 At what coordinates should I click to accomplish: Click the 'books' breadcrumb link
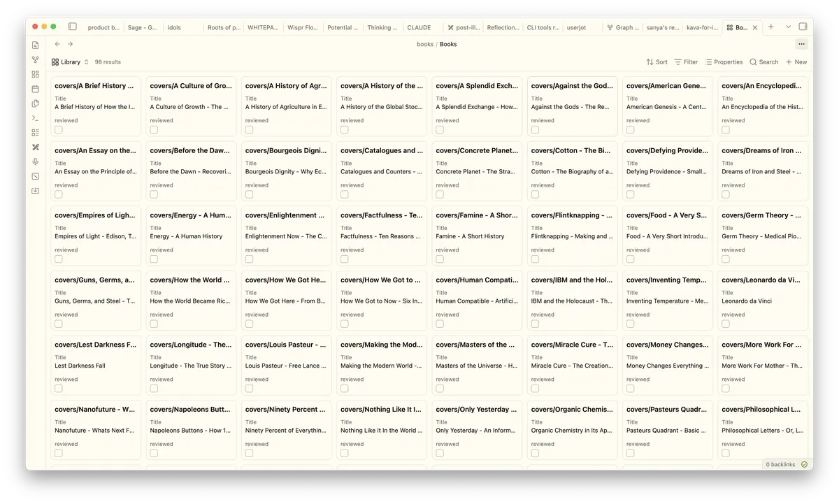425,44
